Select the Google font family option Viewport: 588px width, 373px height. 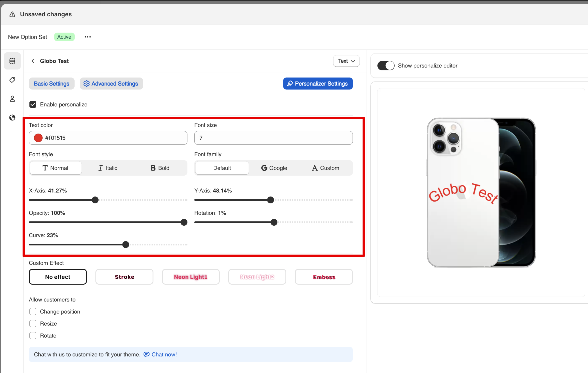(274, 168)
